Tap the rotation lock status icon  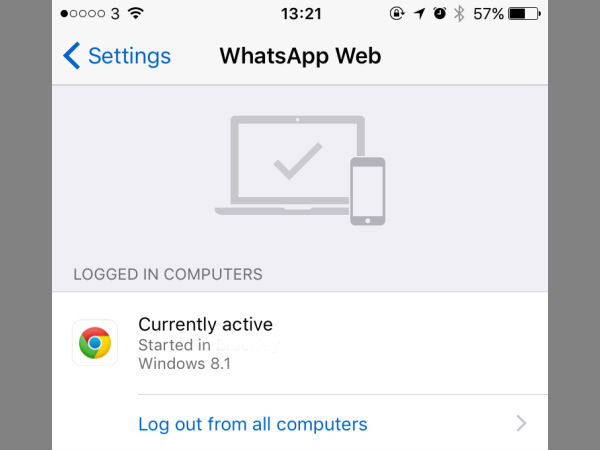[397, 13]
